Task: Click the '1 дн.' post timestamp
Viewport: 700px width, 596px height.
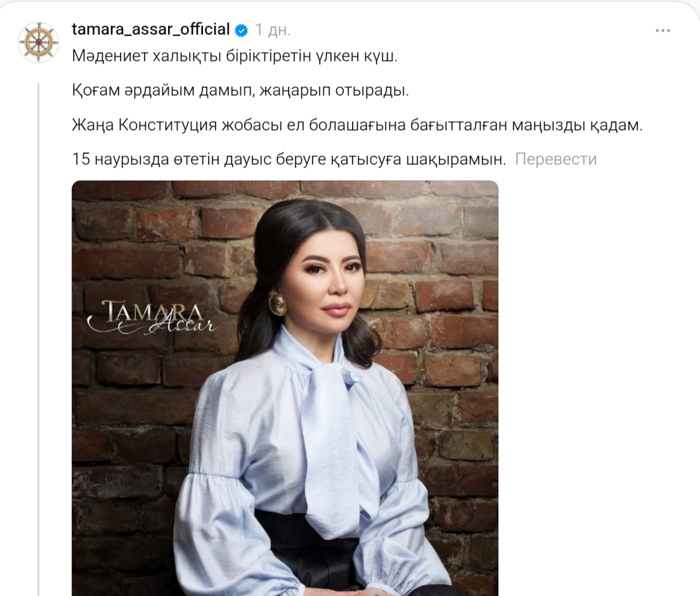Action: [x=273, y=30]
